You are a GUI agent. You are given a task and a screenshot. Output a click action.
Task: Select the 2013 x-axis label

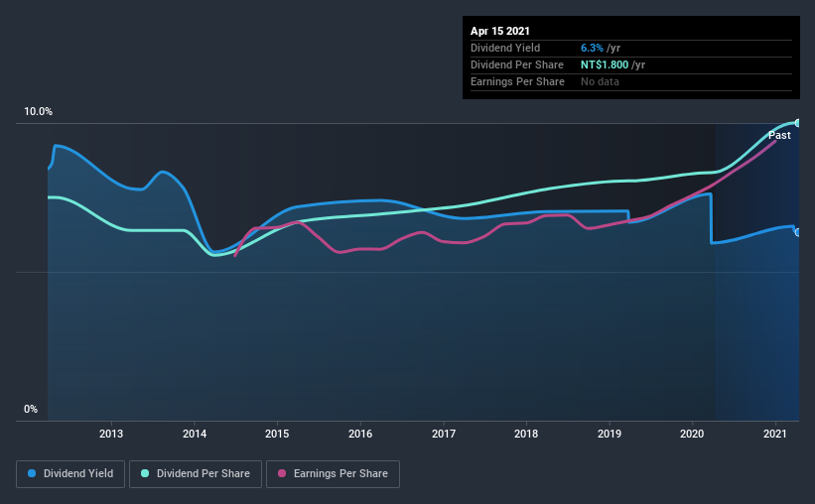[x=111, y=434]
